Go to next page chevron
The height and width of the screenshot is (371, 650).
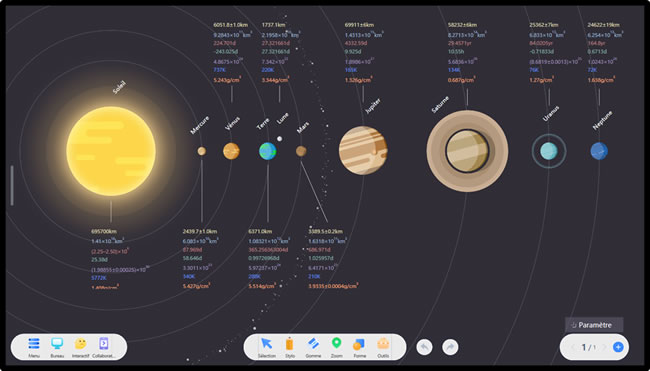point(604,347)
